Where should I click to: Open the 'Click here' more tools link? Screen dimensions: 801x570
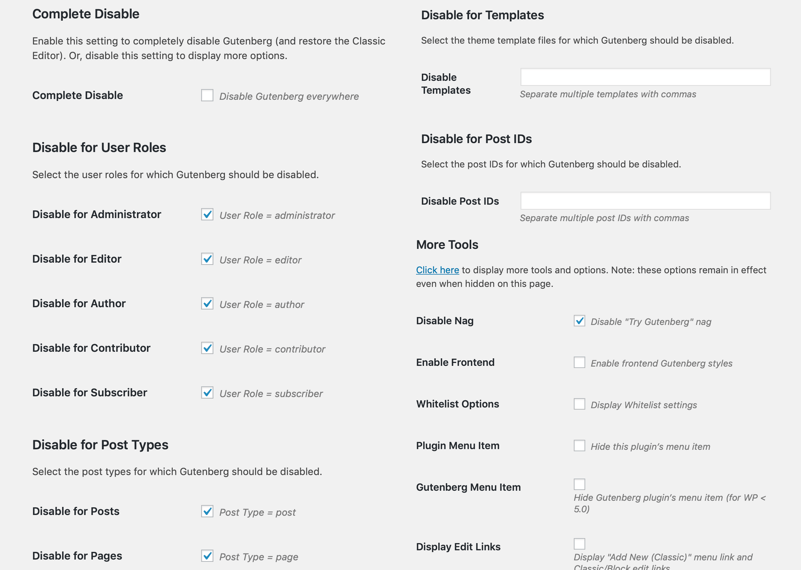click(x=437, y=270)
